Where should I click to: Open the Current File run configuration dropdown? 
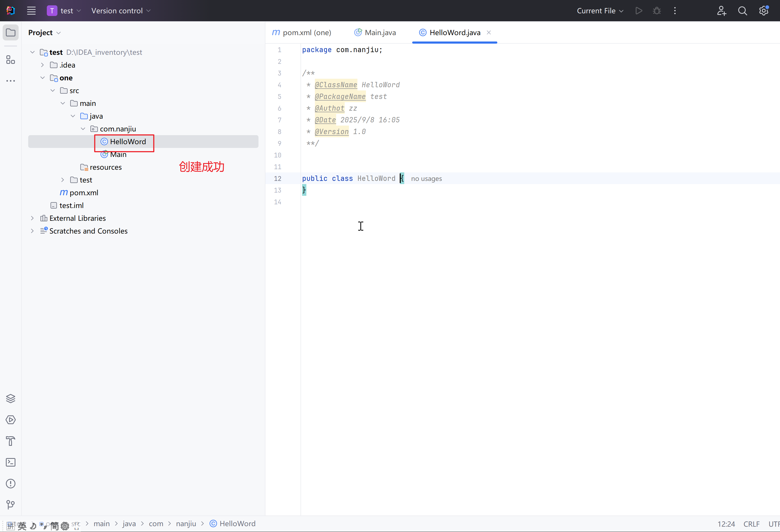point(600,11)
